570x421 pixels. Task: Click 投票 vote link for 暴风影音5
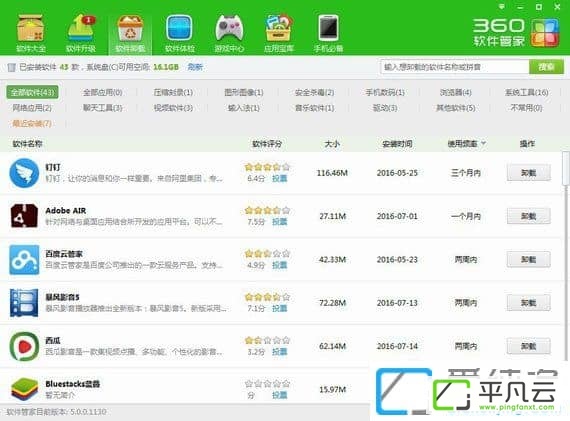click(x=280, y=308)
